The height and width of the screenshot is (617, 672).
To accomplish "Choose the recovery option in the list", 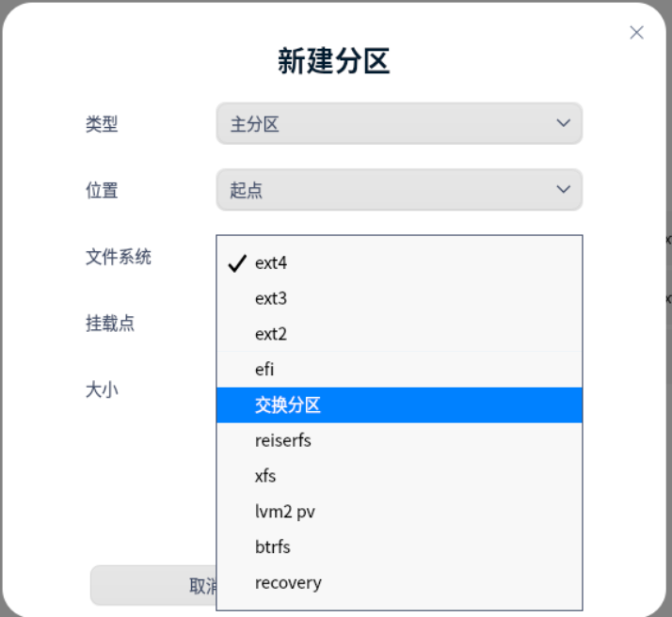I will point(288,583).
